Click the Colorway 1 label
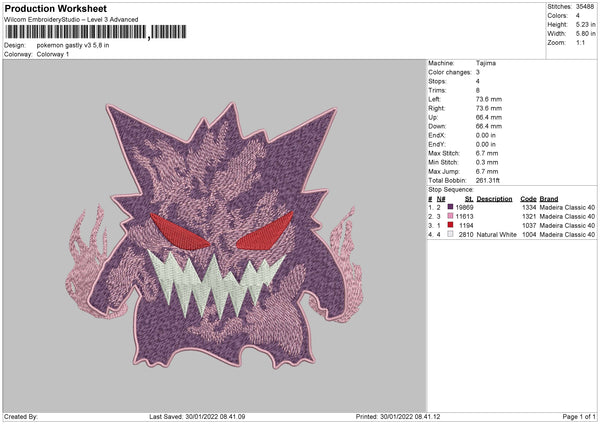 tap(54, 53)
